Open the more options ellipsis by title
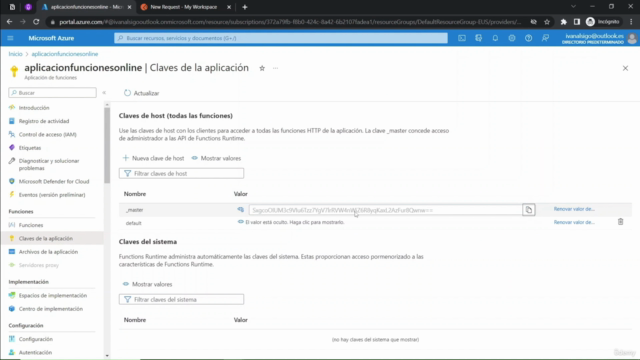Viewport: 640px width, 360px height. click(276, 68)
